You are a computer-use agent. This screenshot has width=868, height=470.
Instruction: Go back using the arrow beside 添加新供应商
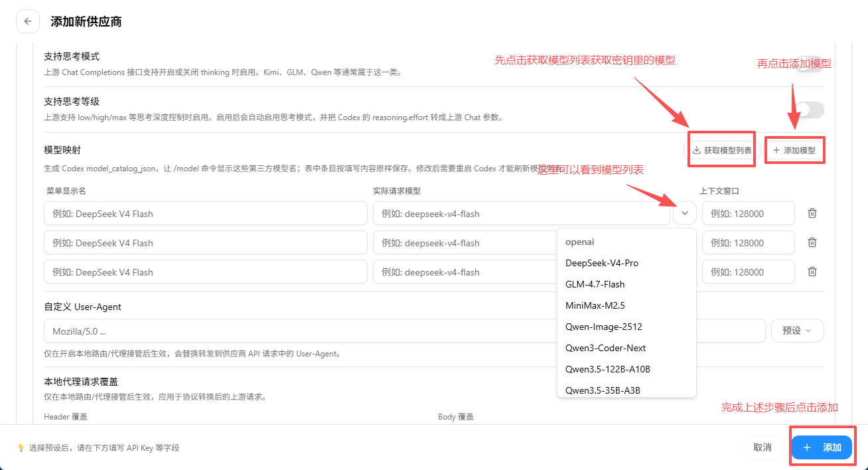coord(28,21)
